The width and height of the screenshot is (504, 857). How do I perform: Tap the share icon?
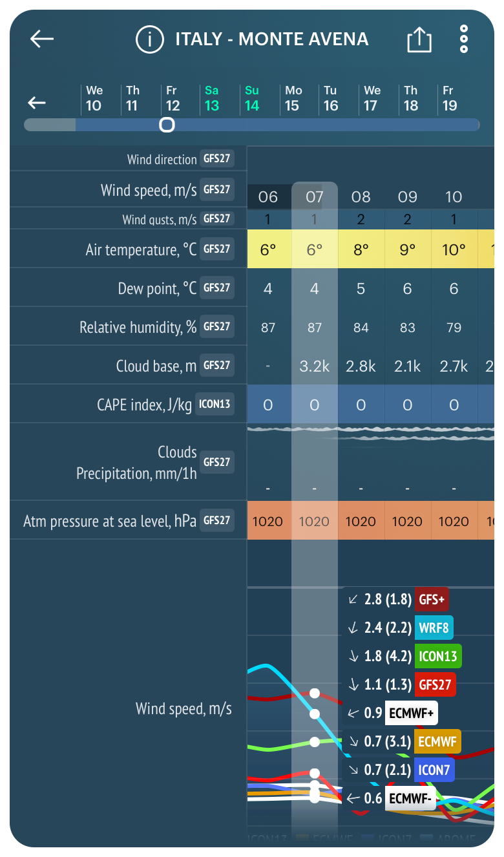(419, 40)
